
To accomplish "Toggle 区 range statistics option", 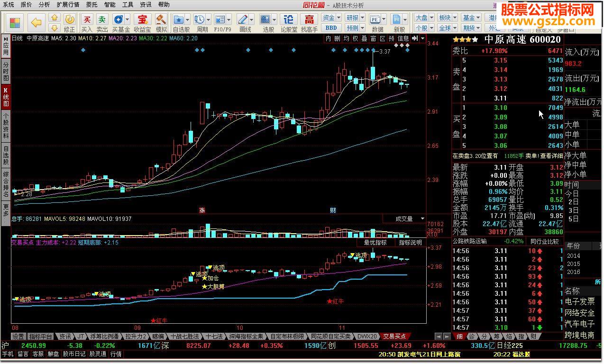I will click(383, 38).
